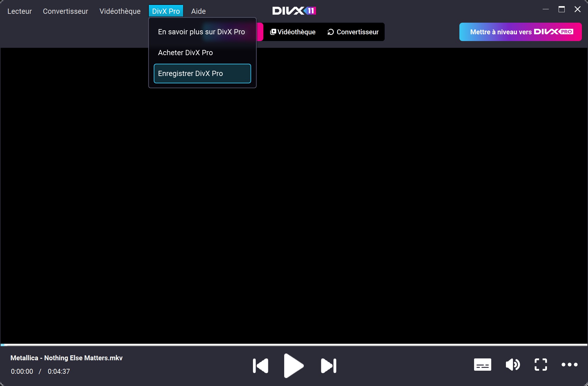Select Enregistrer DivX Pro menu entry
Viewport: 588px width, 386px height.
pos(202,74)
